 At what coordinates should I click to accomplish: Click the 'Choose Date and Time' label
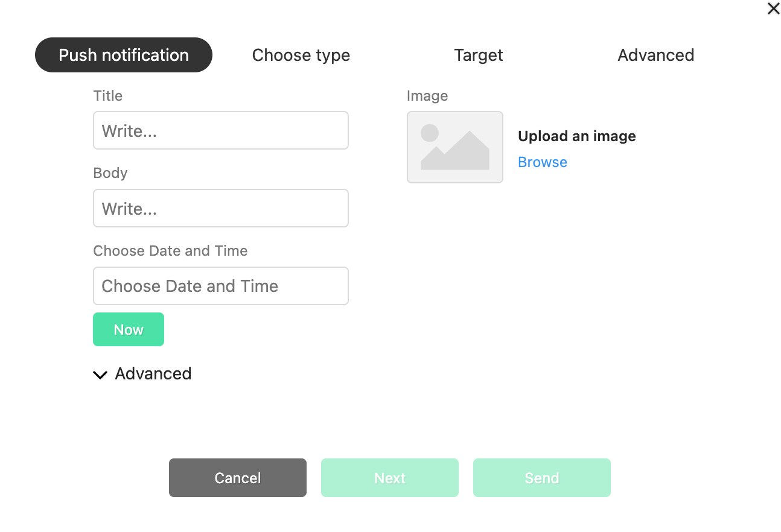(170, 251)
